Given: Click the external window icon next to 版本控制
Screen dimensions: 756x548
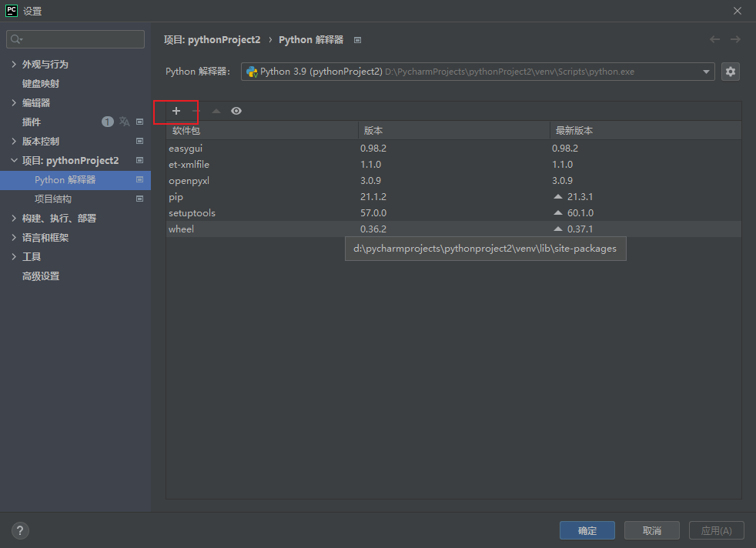Looking at the screenshot, I should point(139,141).
